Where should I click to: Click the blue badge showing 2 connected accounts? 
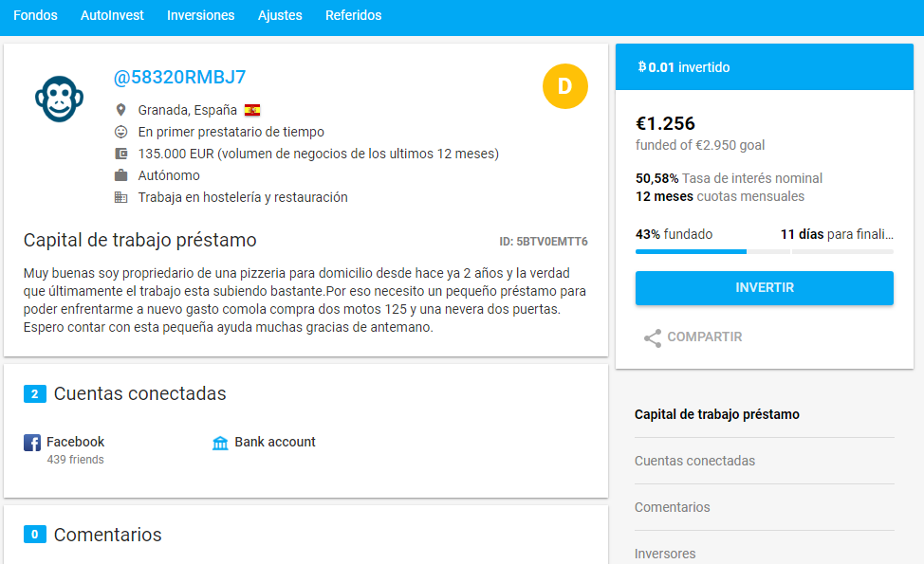click(35, 393)
